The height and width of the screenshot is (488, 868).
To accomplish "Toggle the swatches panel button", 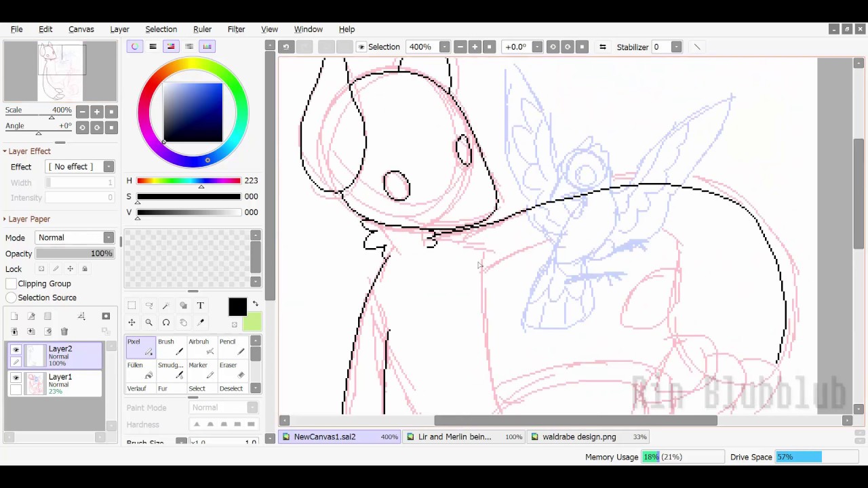I will tap(208, 46).
